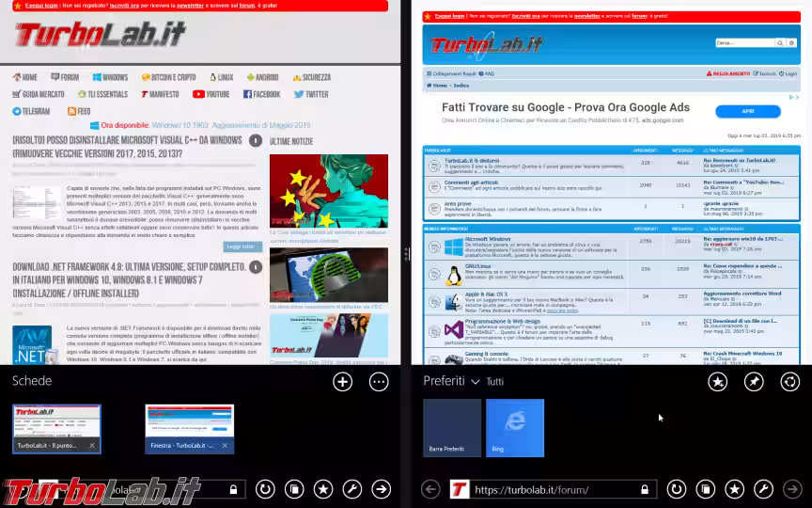Refresh the page in the left browser pane
812x508 pixels.
[x=265, y=489]
